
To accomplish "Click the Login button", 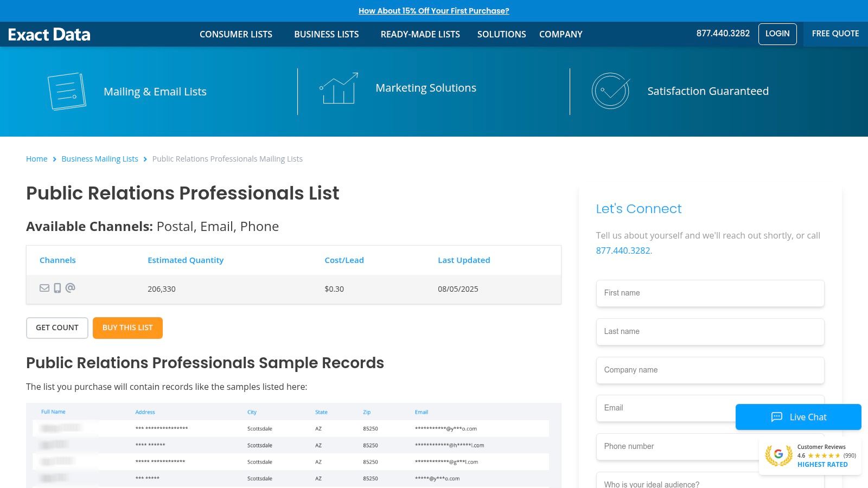I will click(777, 34).
